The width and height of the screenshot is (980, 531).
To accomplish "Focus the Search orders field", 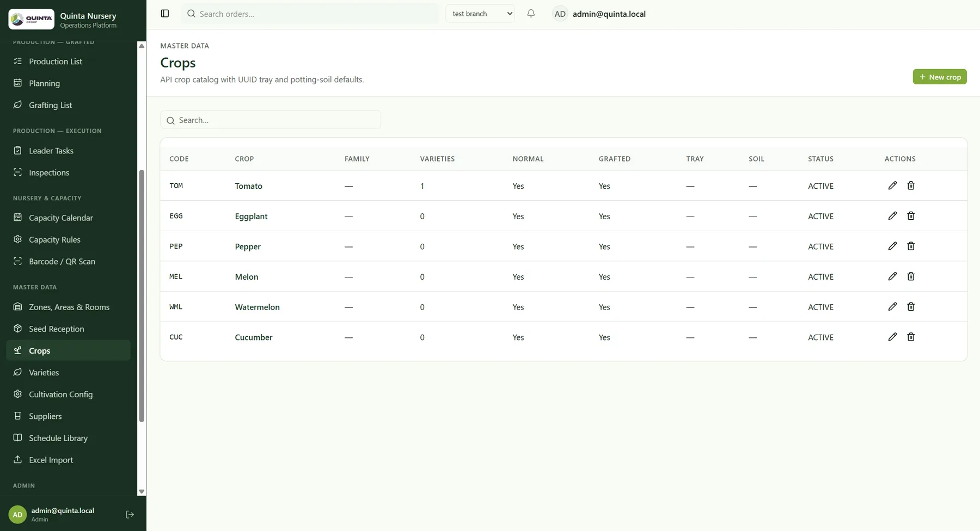I will point(310,14).
